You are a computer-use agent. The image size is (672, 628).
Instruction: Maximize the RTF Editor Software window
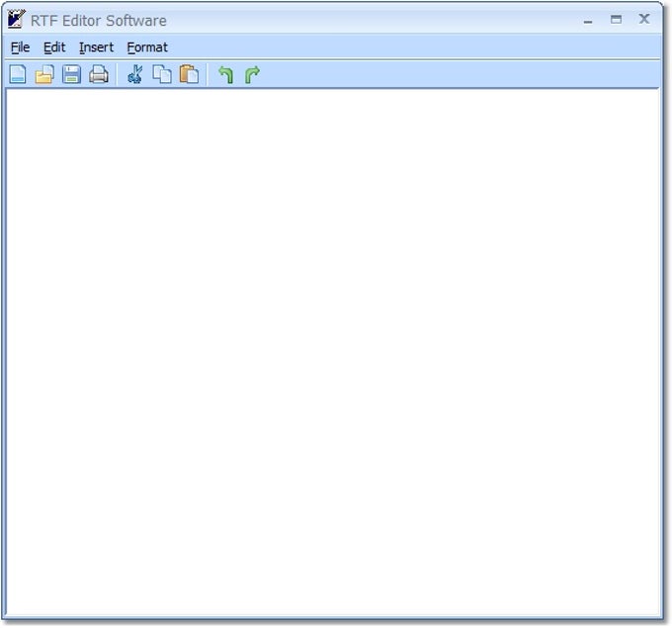tap(616, 19)
